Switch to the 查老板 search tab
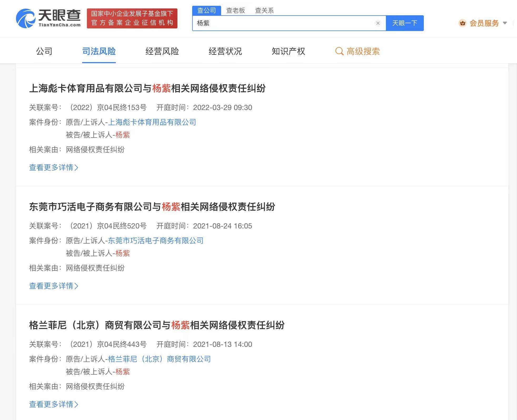The height and width of the screenshot is (420, 517). (x=235, y=11)
